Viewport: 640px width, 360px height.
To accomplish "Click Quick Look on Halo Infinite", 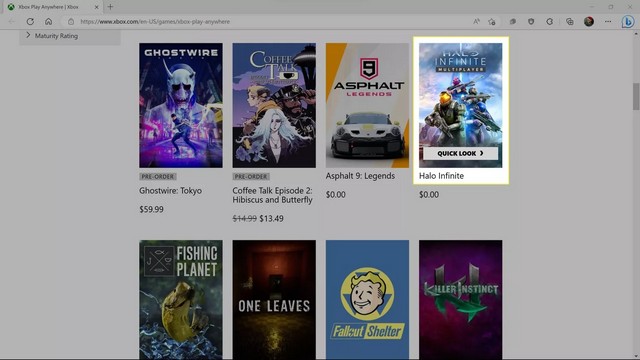I will click(x=460, y=153).
